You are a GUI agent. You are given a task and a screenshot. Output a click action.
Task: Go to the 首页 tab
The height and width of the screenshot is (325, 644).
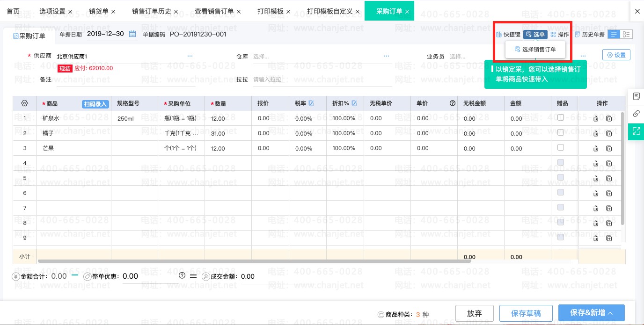tap(13, 11)
